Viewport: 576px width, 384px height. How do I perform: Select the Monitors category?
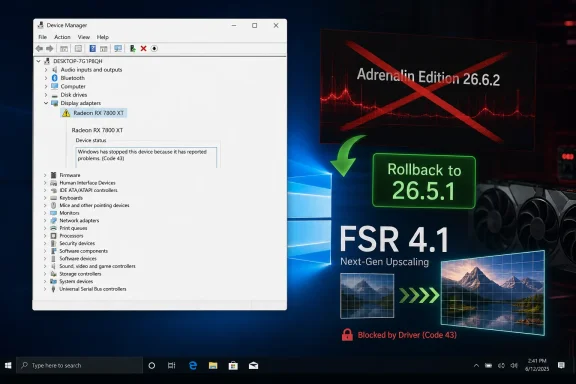click(x=69, y=213)
